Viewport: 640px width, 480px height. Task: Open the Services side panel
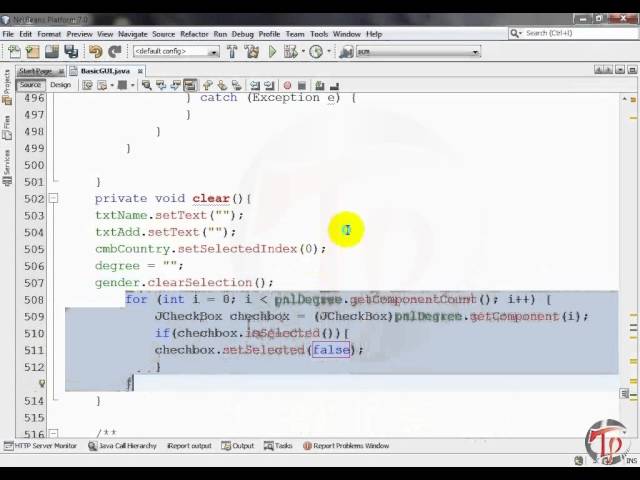coord(7,167)
